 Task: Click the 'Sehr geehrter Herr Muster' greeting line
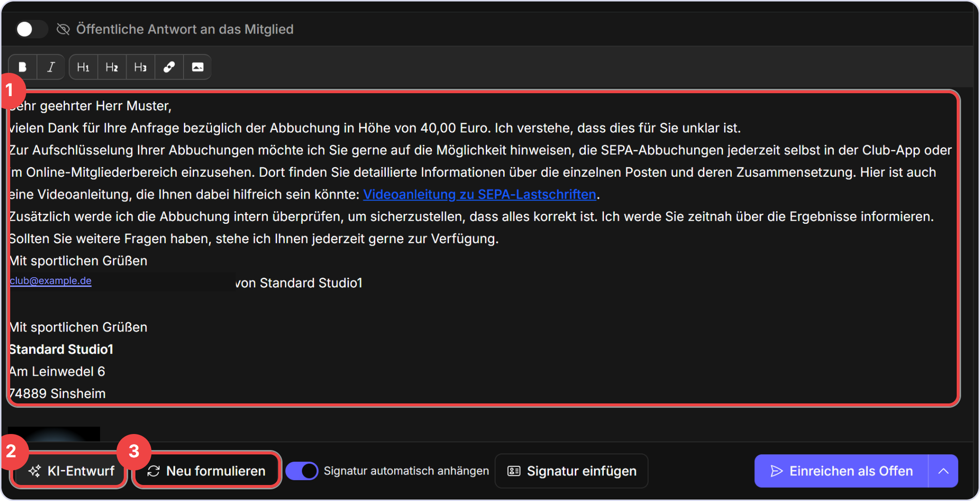click(91, 106)
